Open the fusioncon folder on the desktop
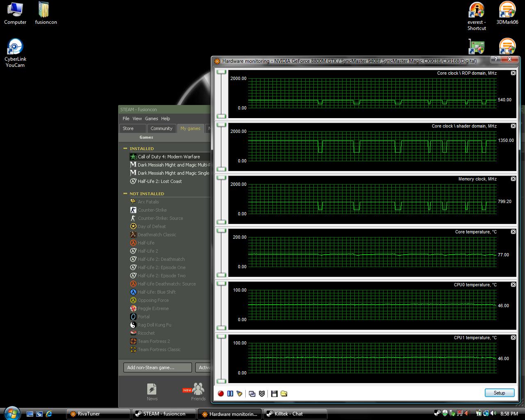 pos(46,13)
